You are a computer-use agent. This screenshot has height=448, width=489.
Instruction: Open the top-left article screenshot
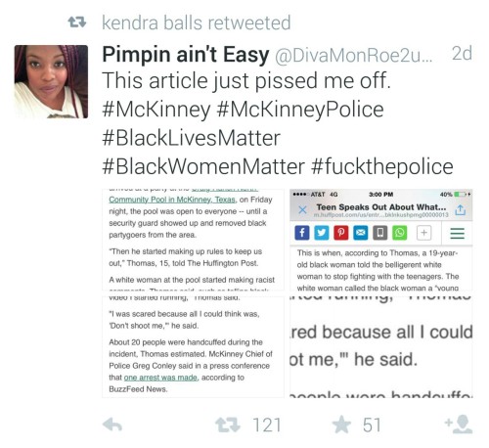coord(193,240)
